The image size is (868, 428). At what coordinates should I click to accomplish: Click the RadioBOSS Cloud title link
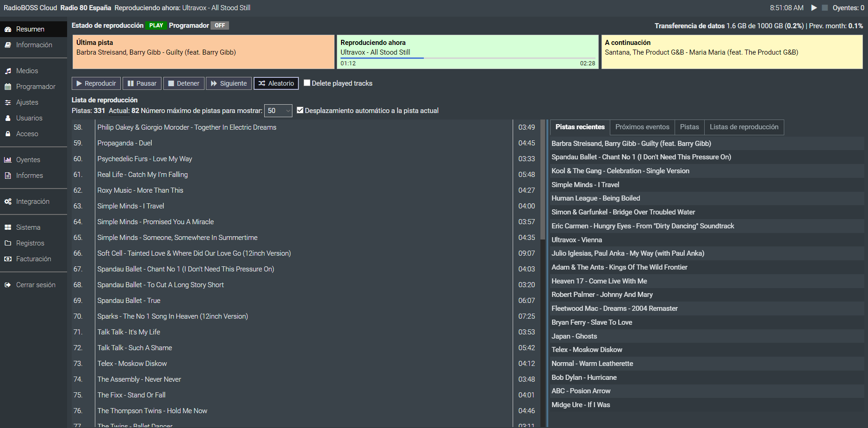(x=31, y=8)
